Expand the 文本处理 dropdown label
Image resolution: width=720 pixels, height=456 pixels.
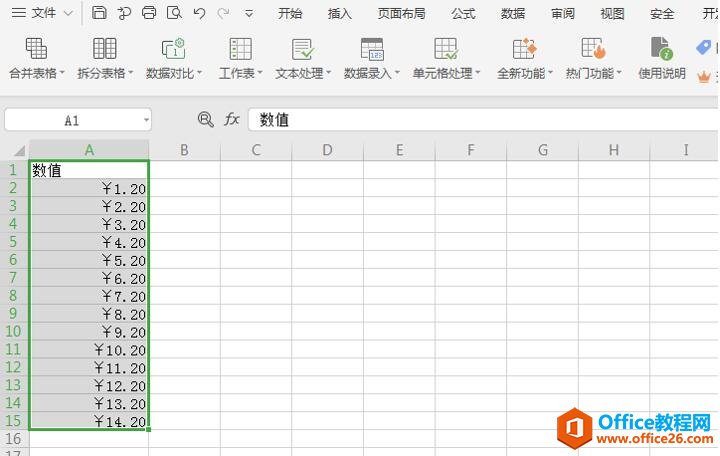click(303, 73)
